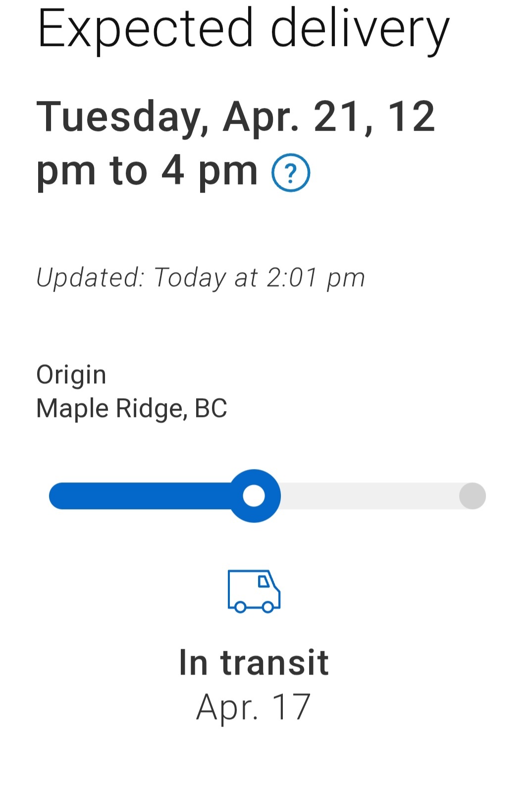Viewport: 532px width, 790px height.
Task: Select the "Maple Ridge, BC" origin location
Action: click(132, 409)
